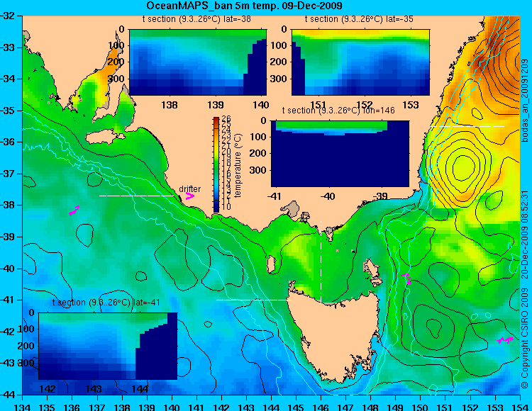The width and height of the screenshot is (532, 411).
Task: Click the temperature color bar legend
Action: click(216, 165)
